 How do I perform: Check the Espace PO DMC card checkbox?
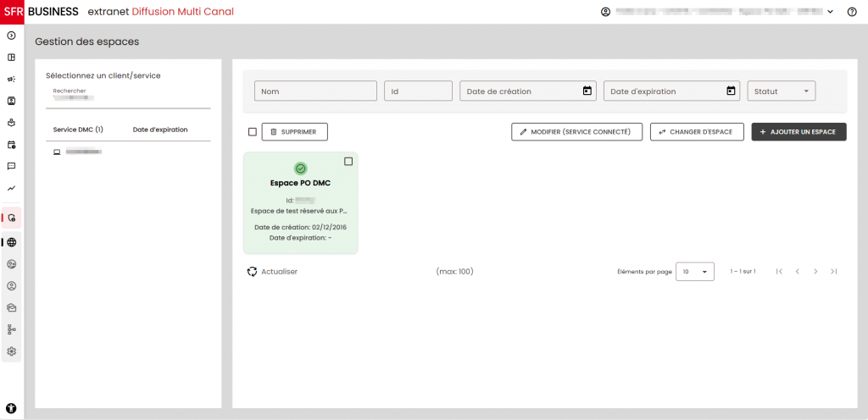click(348, 162)
